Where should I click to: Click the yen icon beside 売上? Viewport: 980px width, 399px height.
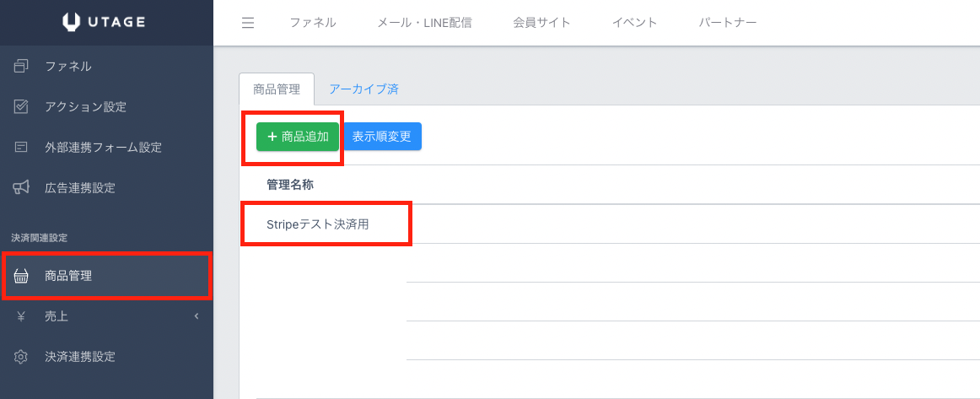point(22,316)
